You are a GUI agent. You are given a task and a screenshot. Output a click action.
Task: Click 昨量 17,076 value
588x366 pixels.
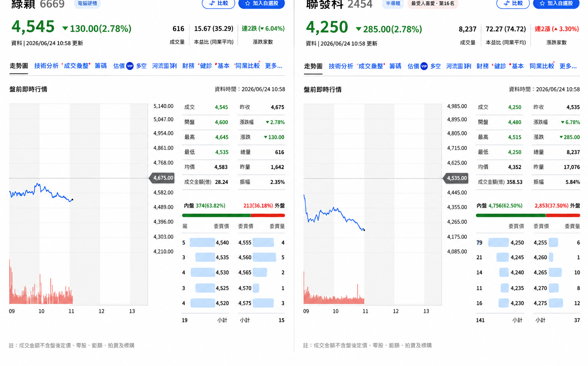[572, 167]
